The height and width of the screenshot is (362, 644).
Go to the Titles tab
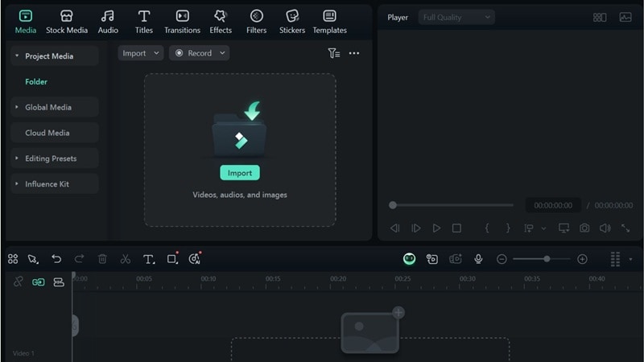pos(144,23)
